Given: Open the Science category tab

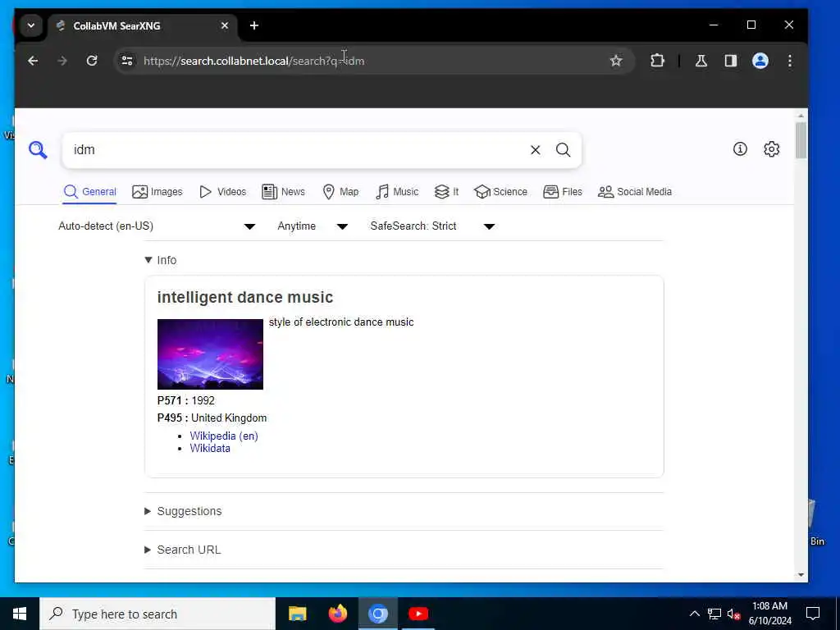Looking at the screenshot, I should point(501,192).
